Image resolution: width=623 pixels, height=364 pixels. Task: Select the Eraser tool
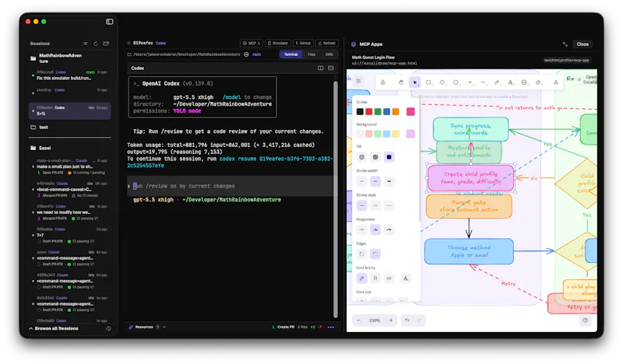tap(538, 82)
